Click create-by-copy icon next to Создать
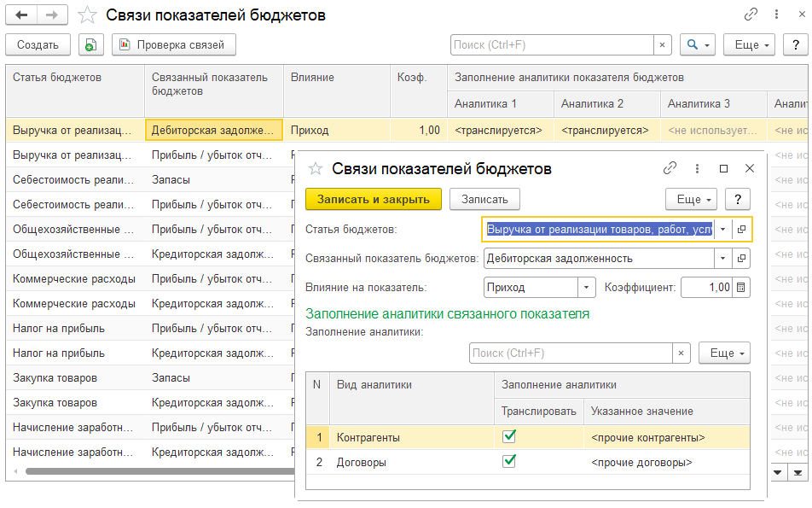This screenshot has width=812, height=508. click(90, 45)
